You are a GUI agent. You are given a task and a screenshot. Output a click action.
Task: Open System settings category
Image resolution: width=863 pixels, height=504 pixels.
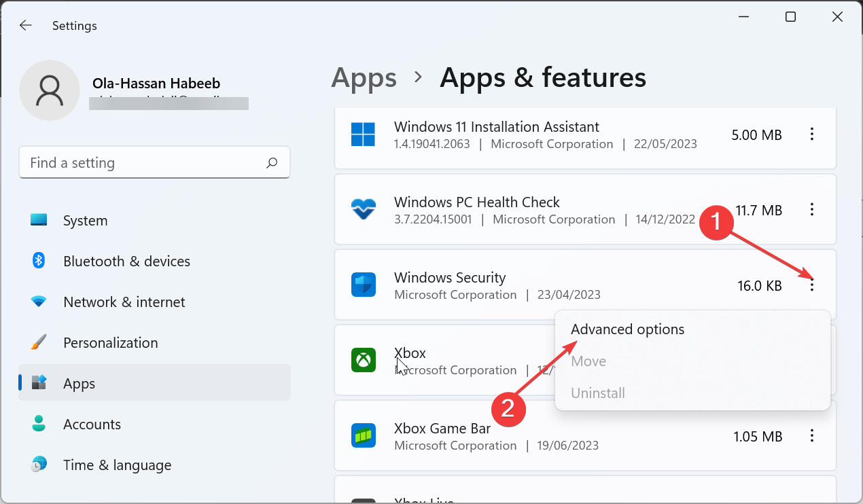click(155, 221)
